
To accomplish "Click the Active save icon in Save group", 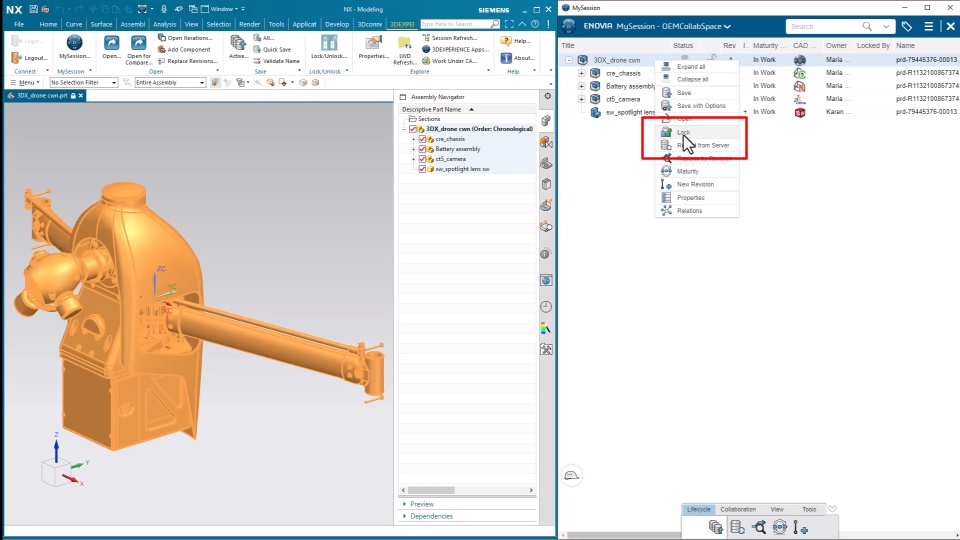I will tap(238, 42).
